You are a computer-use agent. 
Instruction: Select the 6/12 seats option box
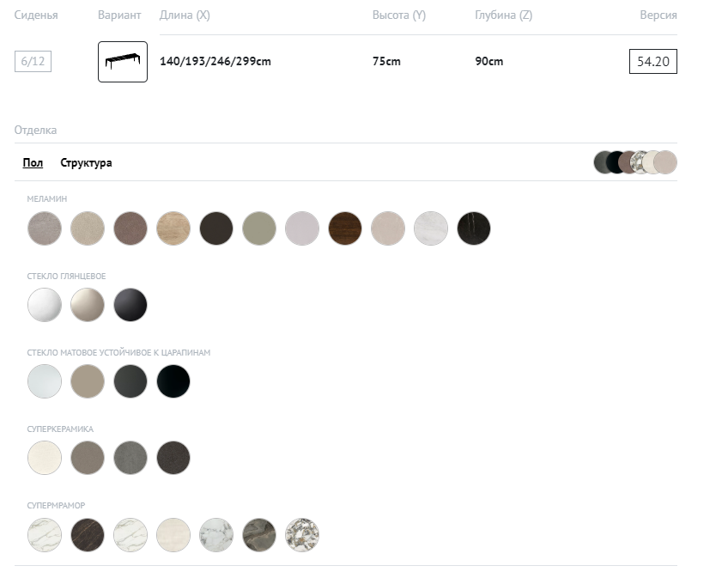pos(33,62)
